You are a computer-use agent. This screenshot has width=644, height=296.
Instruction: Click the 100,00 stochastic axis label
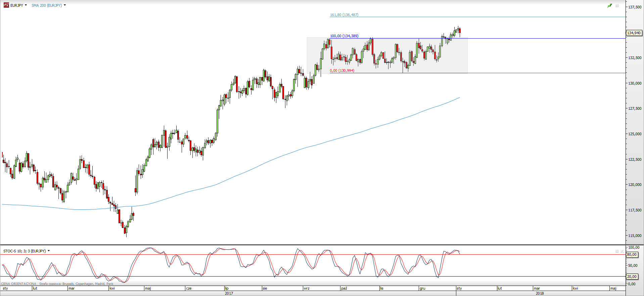coord(634,247)
